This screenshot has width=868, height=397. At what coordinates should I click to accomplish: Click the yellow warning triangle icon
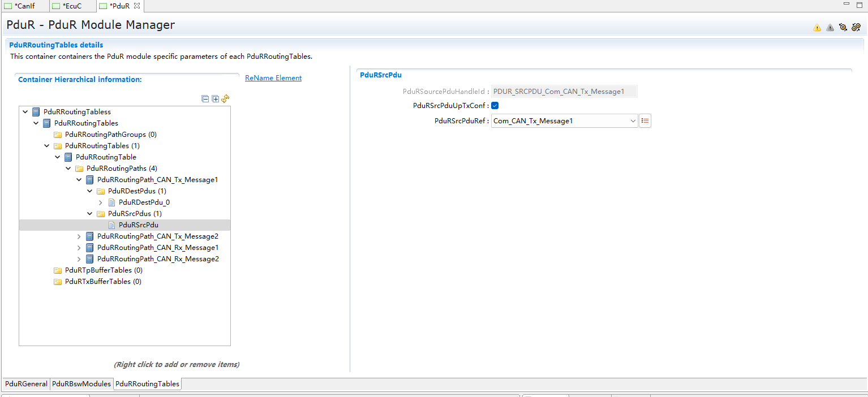coord(817,27)
